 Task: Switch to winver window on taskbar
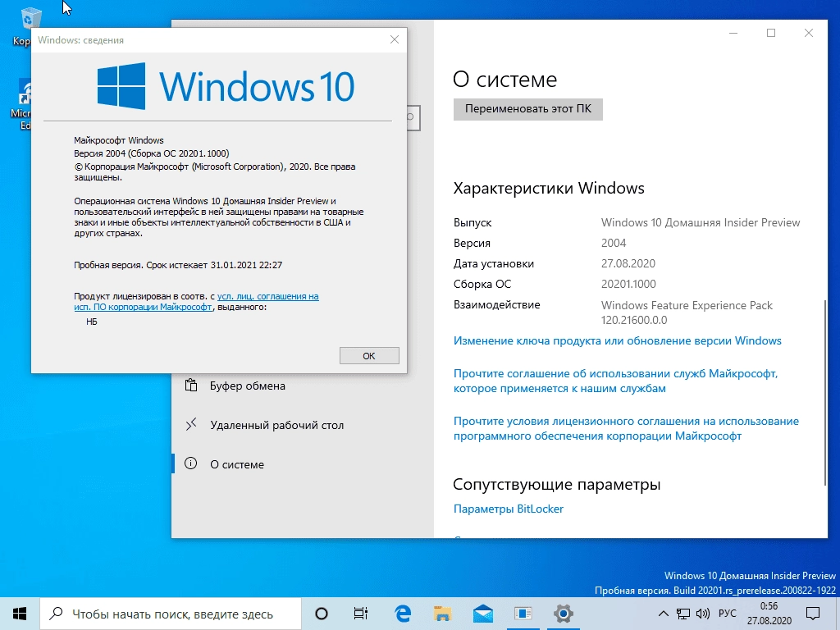point(523,614)
